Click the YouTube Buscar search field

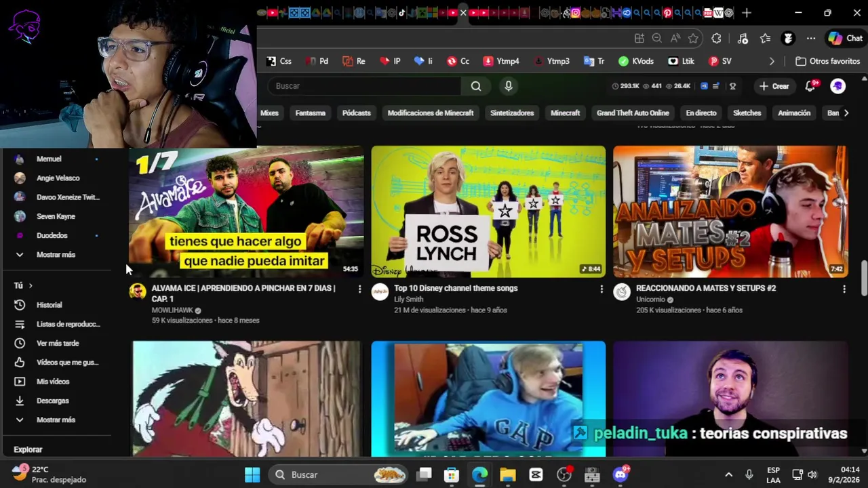pyautogui.click(x=365, y=86)
